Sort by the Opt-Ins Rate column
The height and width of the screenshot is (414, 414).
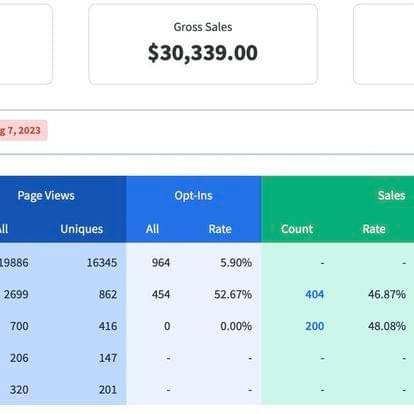220,229
